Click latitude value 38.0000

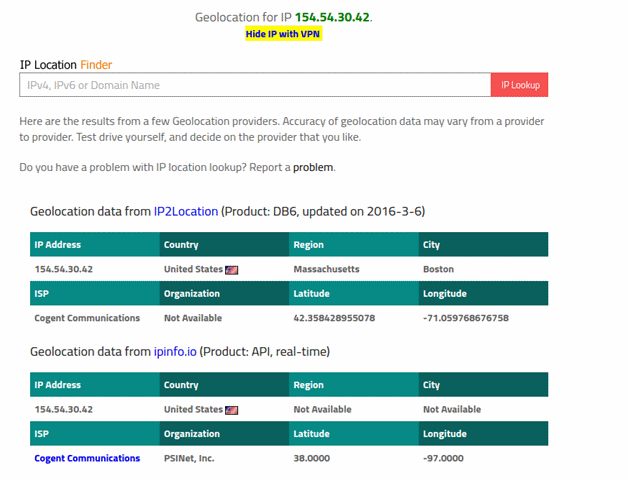click(313, 458)
